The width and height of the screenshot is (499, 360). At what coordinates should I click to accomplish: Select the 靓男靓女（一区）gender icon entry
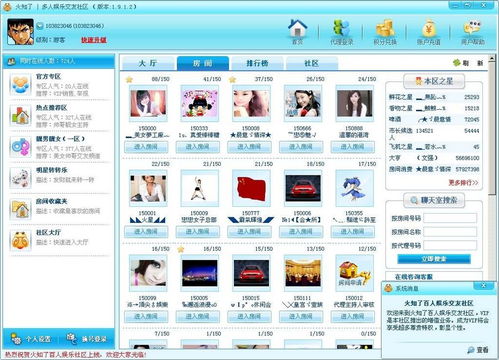[58, 147]
